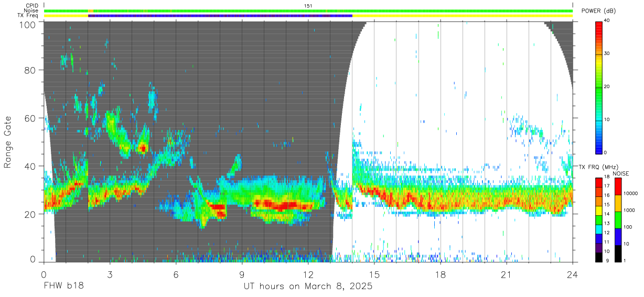This screenshot has height=297, width=644.
Task: Click the black 9–10 MHz swatch in TX FRQ bar
Action: 599,256
